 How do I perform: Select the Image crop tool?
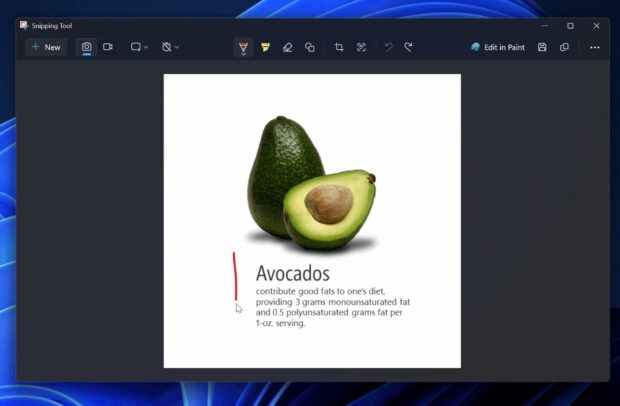(x=339, y=47)
